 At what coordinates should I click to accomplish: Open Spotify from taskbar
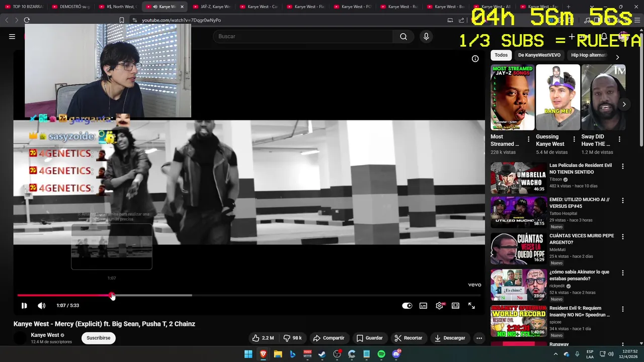coord(381,354)
